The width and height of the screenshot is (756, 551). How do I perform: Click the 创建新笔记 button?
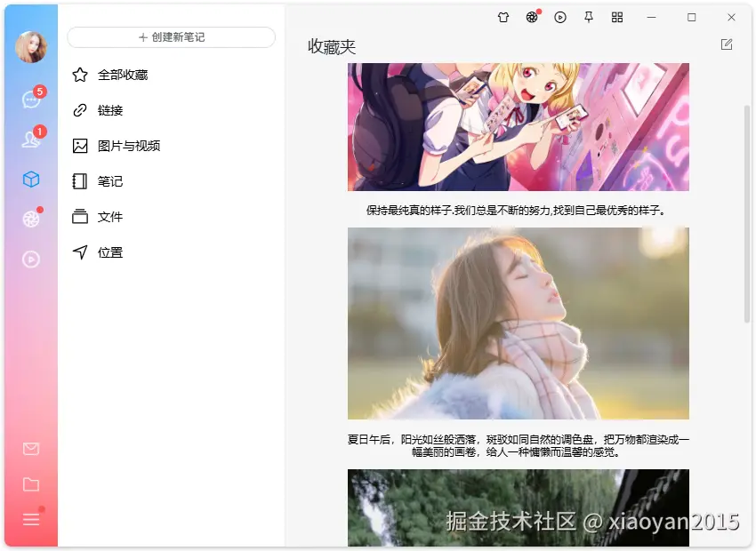click(171, 37)
